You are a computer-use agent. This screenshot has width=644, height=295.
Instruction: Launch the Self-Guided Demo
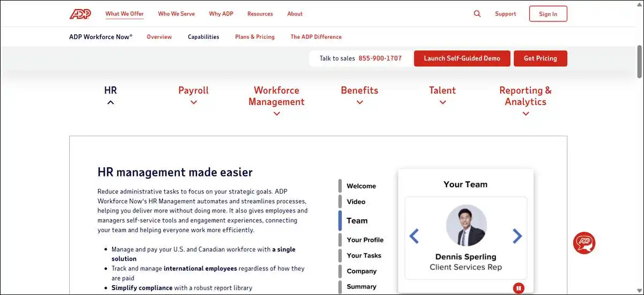tap(462, 58)
